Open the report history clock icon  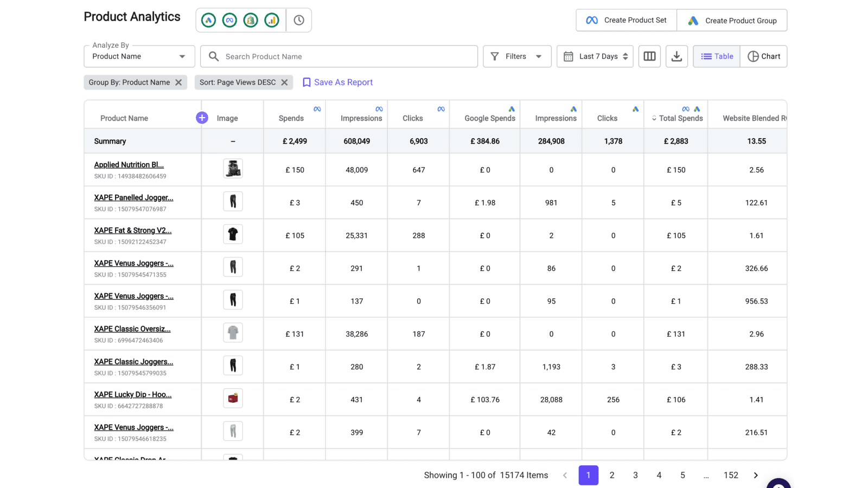pyautogui.click(x=299, y=20)
